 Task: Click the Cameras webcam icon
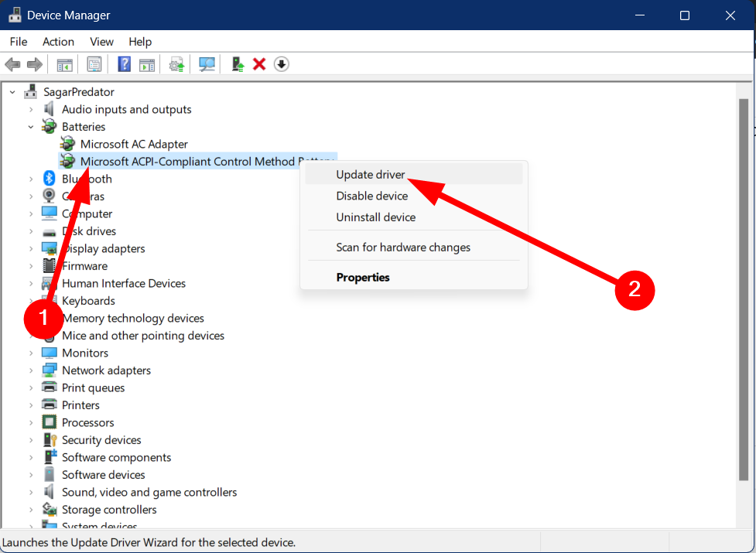(x=50, y=196)
